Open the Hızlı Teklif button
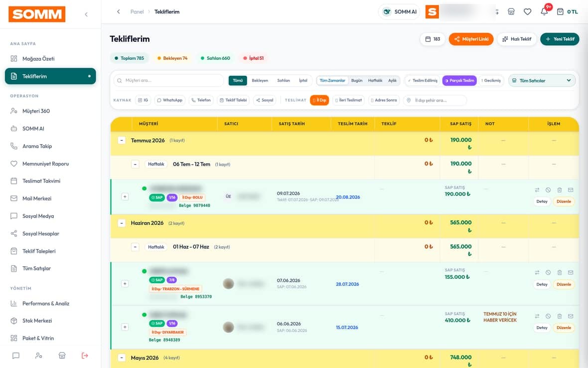 pyautogui.click(x=517, y=39)
